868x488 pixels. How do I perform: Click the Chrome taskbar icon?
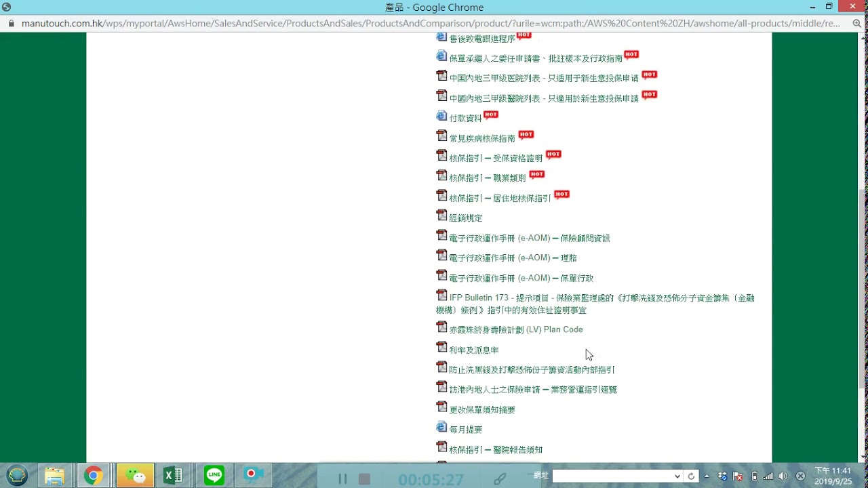point(94,475)
